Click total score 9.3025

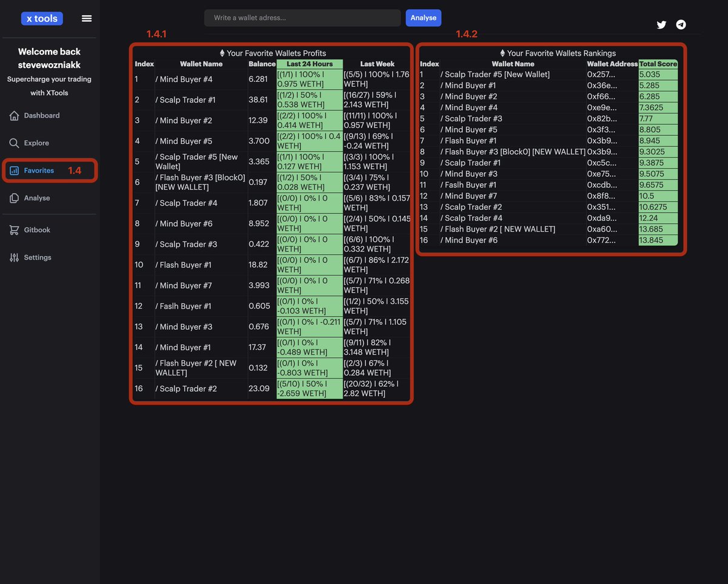(658, 152)
